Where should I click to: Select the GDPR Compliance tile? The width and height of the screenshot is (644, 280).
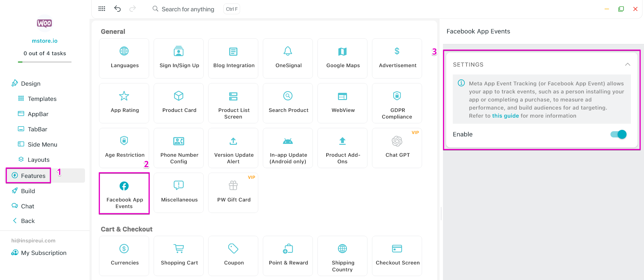397,103
